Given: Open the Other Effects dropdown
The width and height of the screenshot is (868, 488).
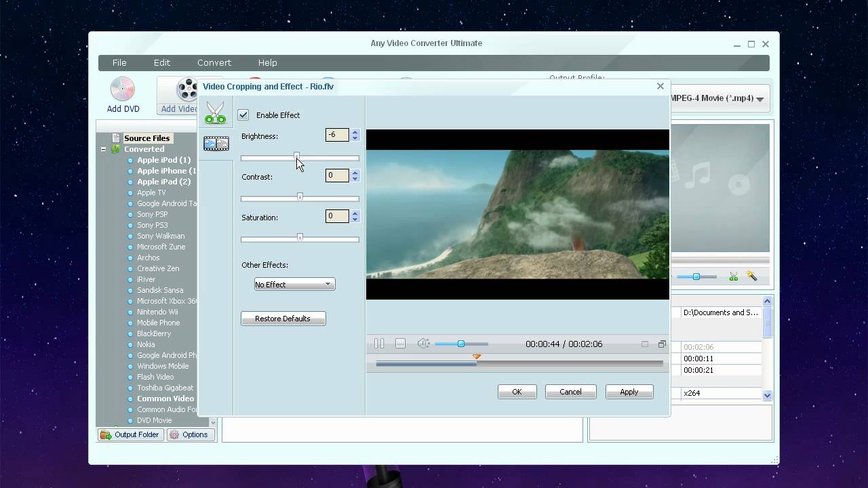Looking at the screenshot, I should click(294, 285).
